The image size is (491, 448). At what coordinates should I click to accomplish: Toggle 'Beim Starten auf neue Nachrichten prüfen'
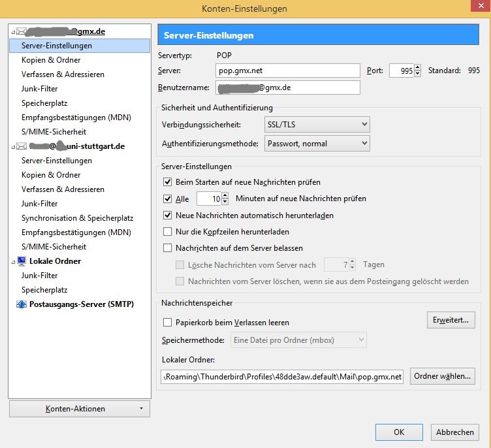click(x=168, y=182)
